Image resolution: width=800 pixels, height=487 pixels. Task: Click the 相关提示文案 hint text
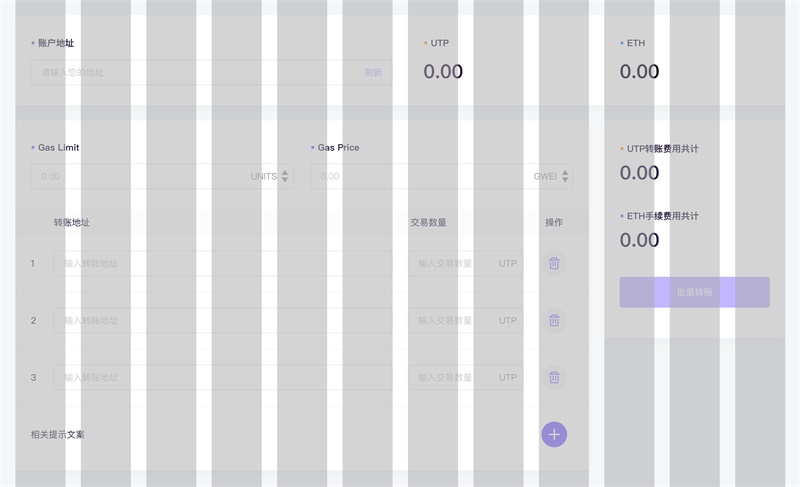pyautogui.click(x=58, y=434)
